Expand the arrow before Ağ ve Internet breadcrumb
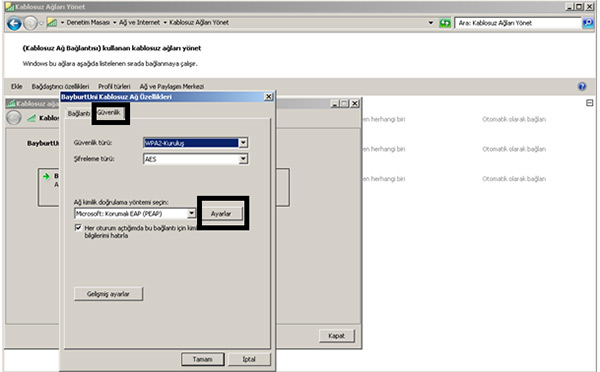The height and width of the screenshot is (372, 600). [114, 23]
